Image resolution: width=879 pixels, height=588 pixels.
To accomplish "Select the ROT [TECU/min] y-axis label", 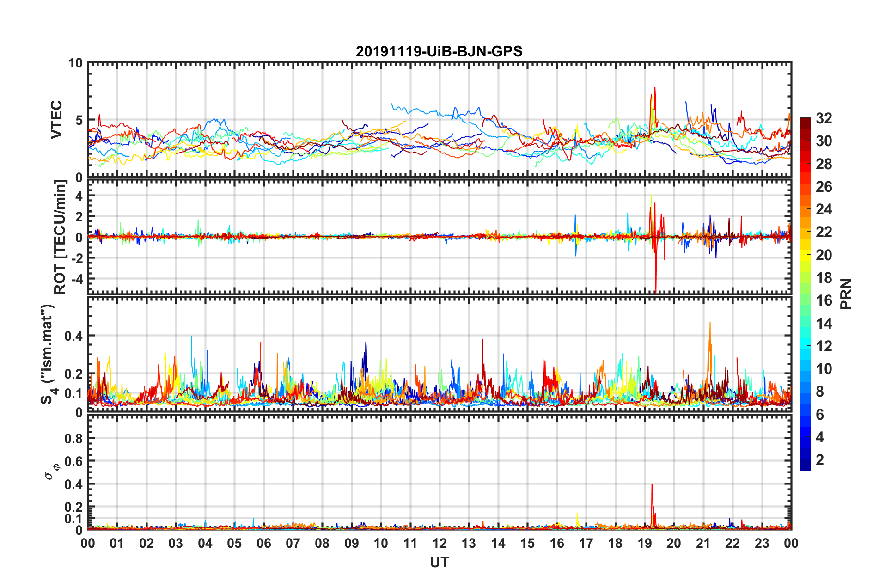I will [x=60, y=237].
